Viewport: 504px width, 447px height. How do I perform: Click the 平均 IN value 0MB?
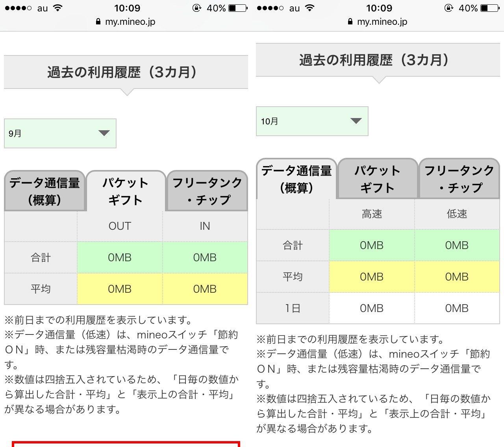[x=205, y=289]
